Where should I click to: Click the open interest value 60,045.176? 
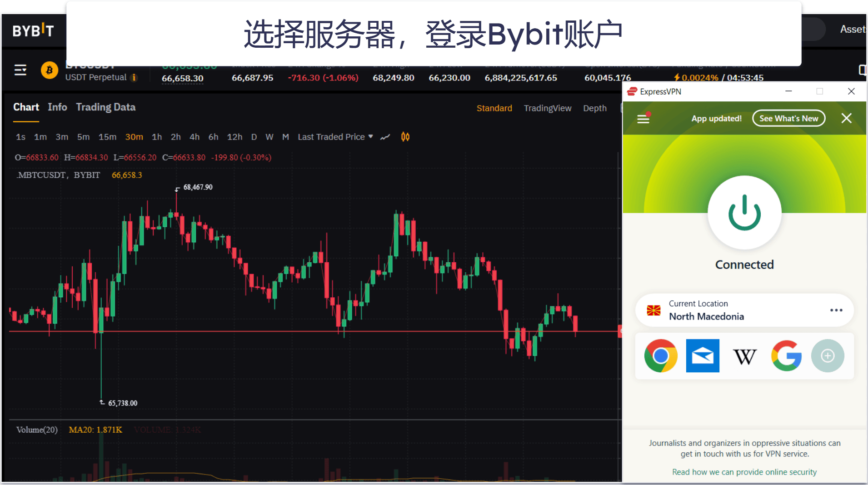[608, 78]
